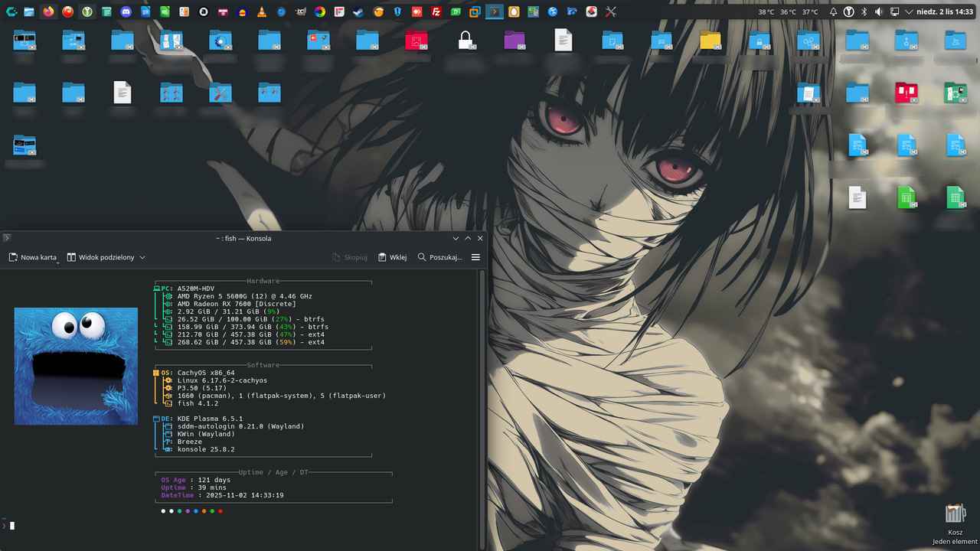This screenshot has width=980, height=551.
Task: Click the Wklej paste button
Action: [392, 258]
